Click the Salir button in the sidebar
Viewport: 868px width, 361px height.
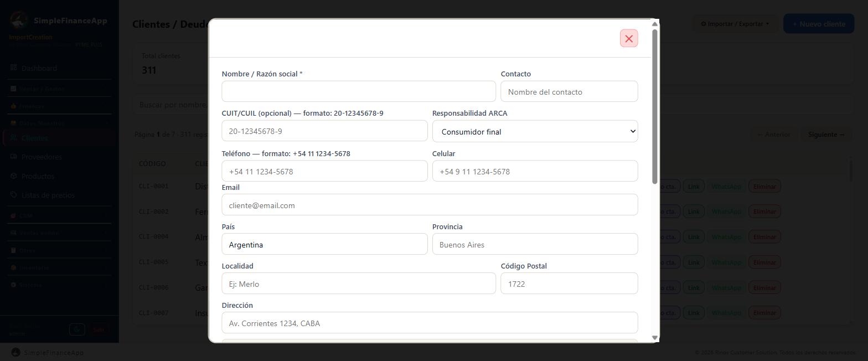[99, 329]
